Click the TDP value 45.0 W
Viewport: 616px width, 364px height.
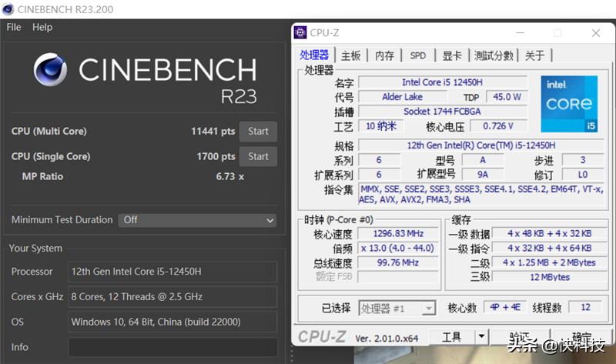tap(507, 97)
